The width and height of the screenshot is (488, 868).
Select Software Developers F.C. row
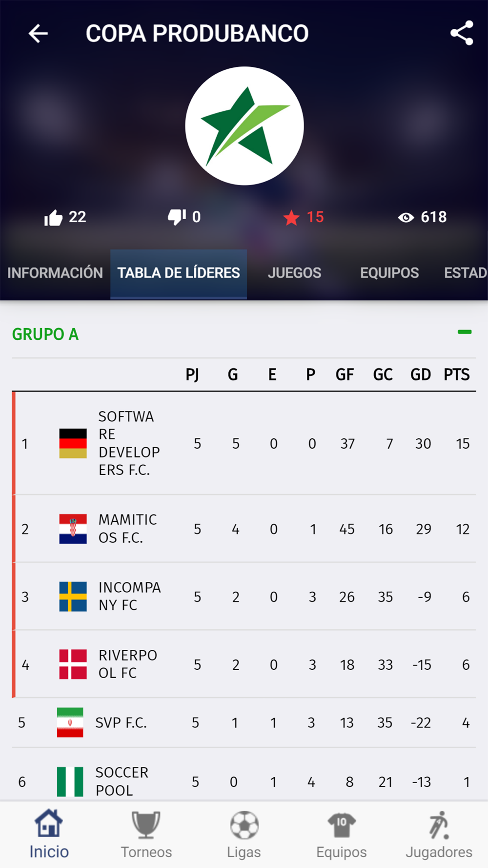[129, 443]
